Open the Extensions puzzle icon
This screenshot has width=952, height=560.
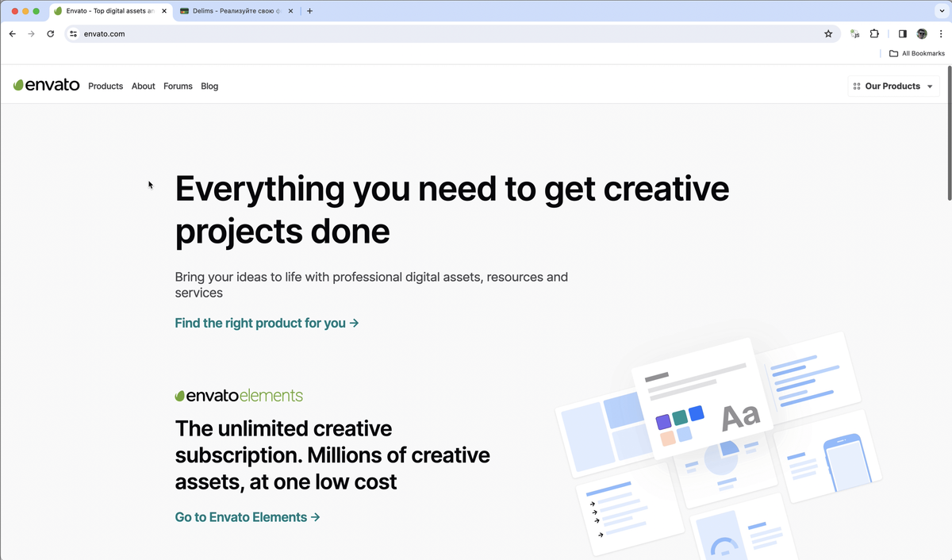(x=874, y=34)
